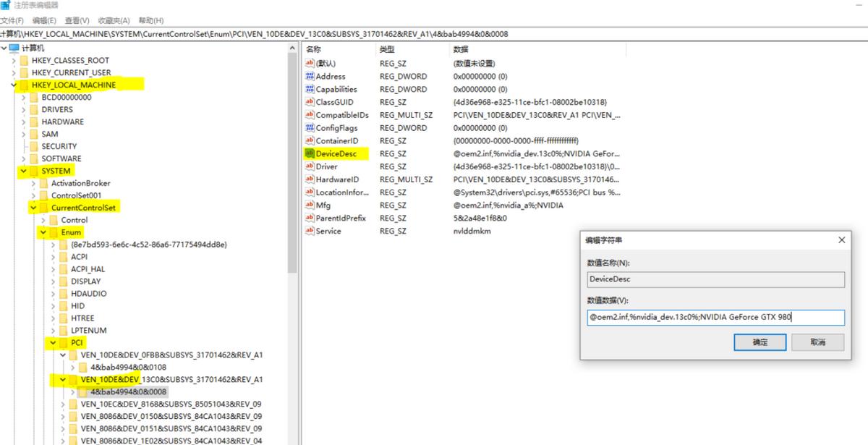Screen dimensions: 868x445
Task: Expand the ACPI key node
Action: click(x=54, y=257)
